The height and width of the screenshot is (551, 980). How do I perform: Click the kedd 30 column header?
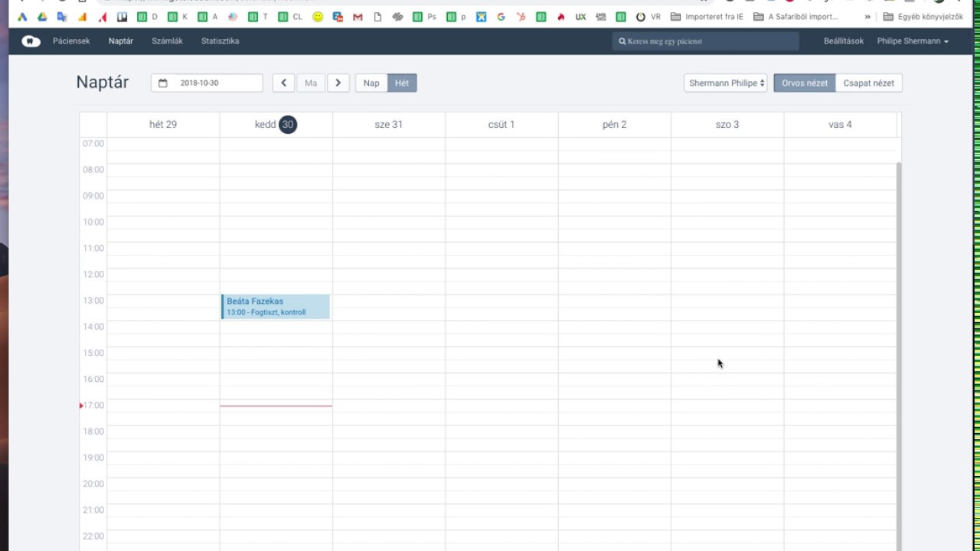click(276, 125)
